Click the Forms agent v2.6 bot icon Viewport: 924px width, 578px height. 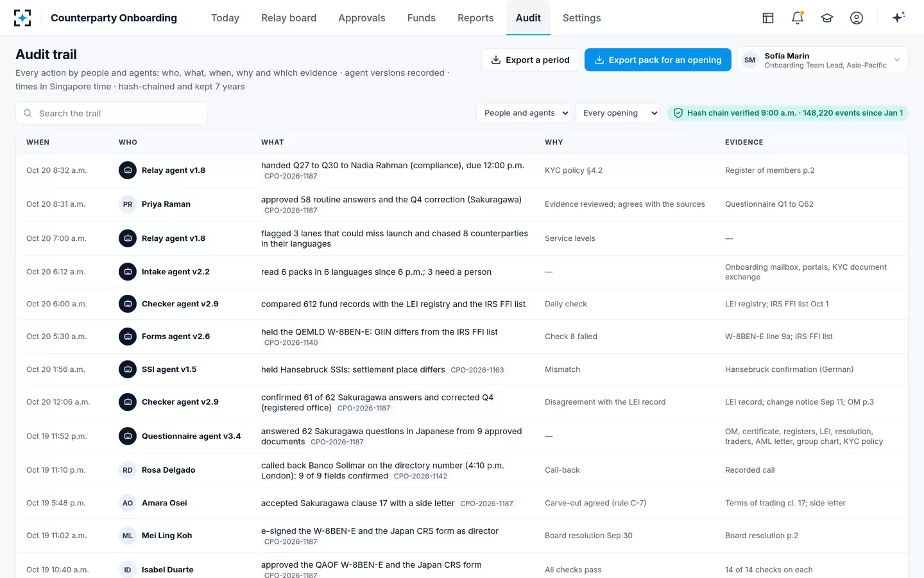tap(128, 337)
